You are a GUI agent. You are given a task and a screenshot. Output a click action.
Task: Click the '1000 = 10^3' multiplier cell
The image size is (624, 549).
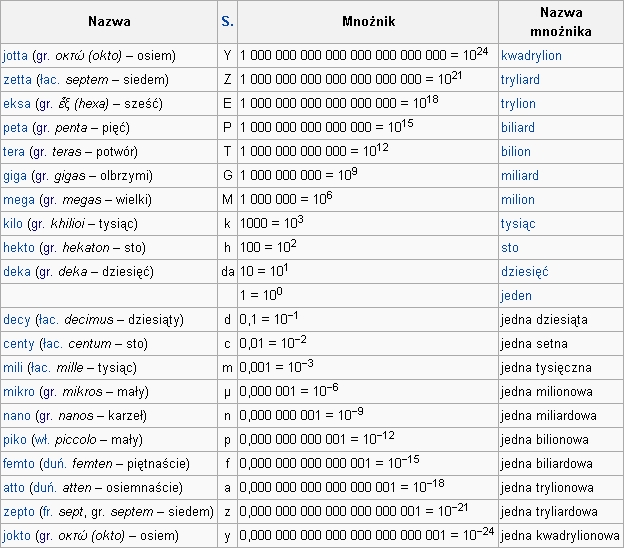(x=368, y=224)
